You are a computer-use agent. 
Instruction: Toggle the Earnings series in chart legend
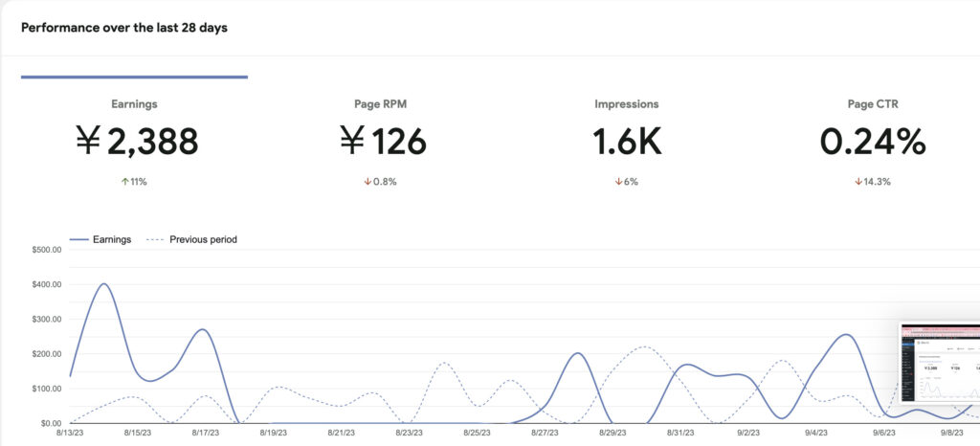coord(100,239)
